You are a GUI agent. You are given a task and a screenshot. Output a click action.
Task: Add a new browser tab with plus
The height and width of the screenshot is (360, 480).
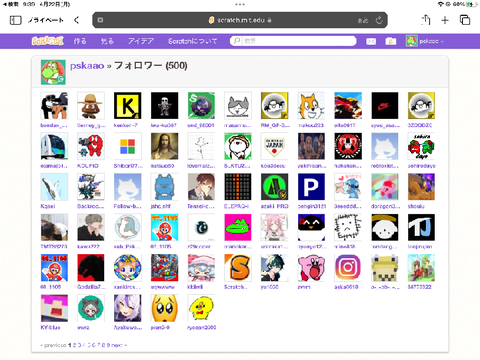[445, 20]
